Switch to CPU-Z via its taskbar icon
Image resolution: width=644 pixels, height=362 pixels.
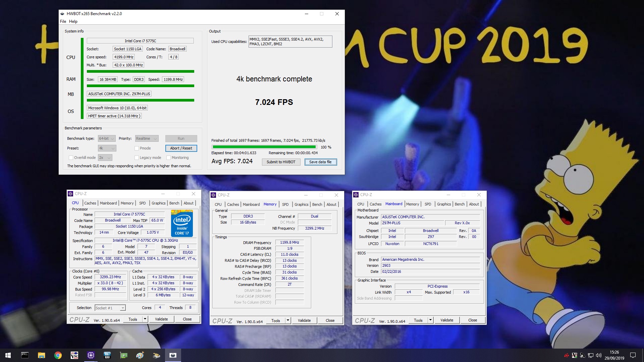coord(91,355)
